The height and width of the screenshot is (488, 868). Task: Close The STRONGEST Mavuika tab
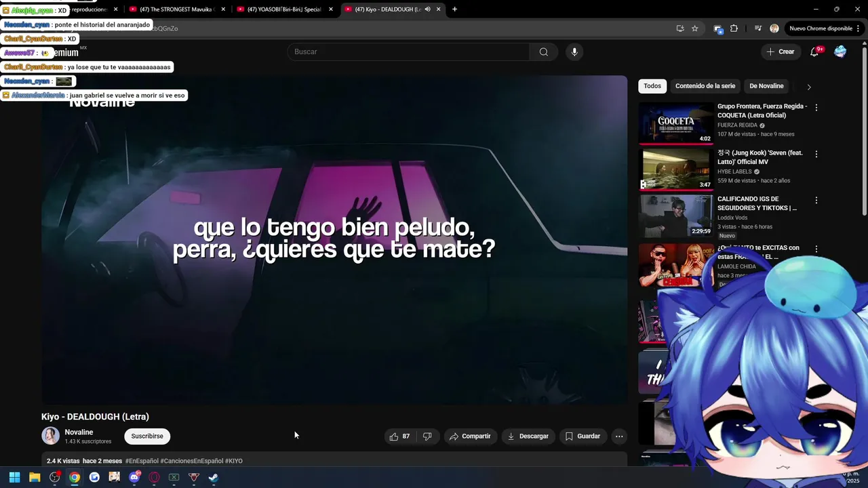[223, 9]
